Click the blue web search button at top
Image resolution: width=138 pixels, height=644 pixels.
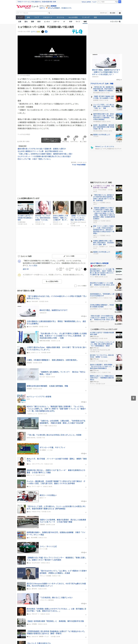click(x=120, y=2)
